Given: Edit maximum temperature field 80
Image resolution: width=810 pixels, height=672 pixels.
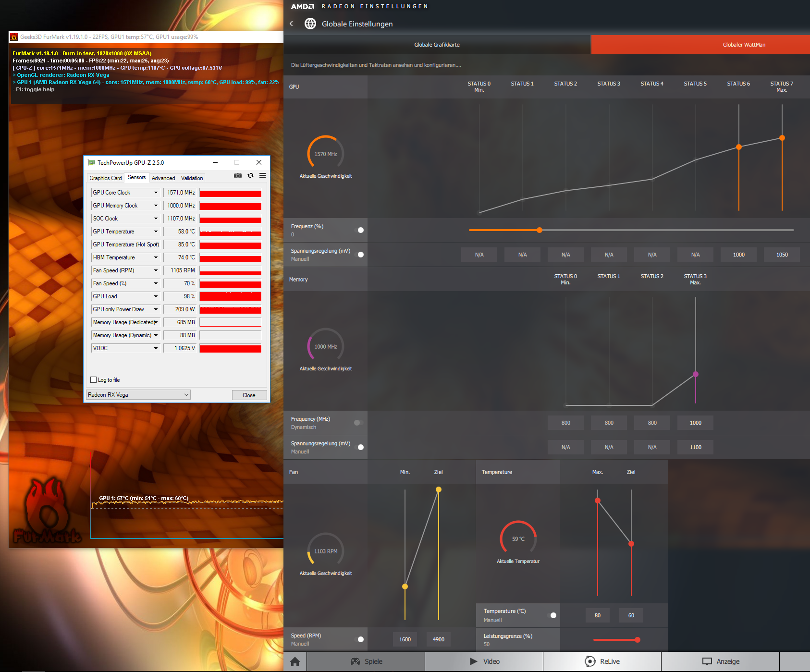Looking at the screenshot, I should coord(598,615).
